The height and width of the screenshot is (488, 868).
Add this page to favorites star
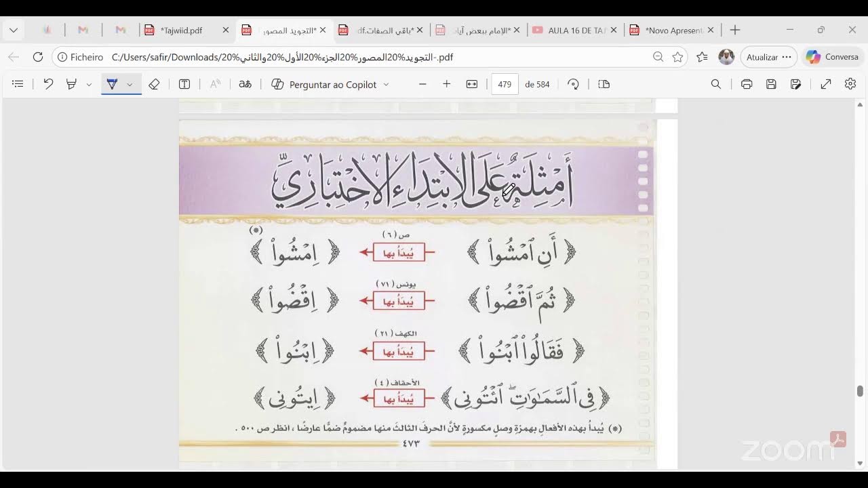click(x=677, y=57)
